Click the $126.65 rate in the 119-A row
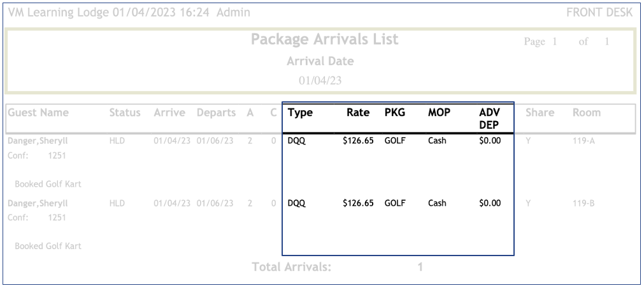 pyautogui.click(x=357, y=141)
